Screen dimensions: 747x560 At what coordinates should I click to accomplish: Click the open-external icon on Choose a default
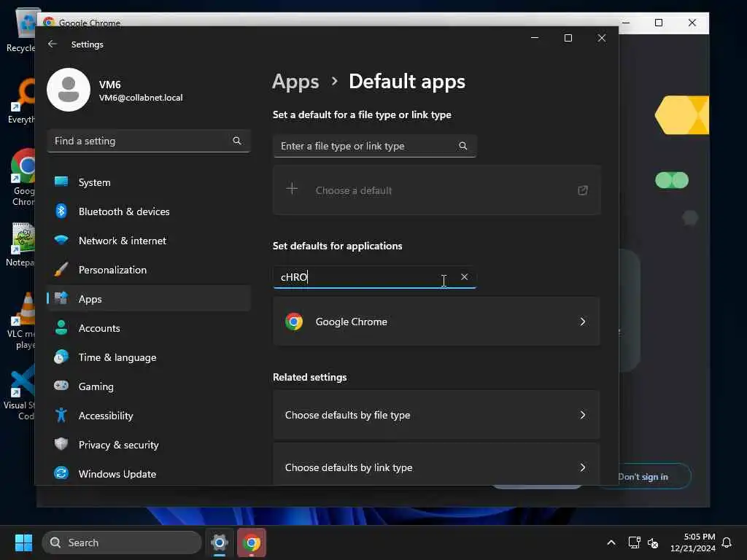coord(582,190)
